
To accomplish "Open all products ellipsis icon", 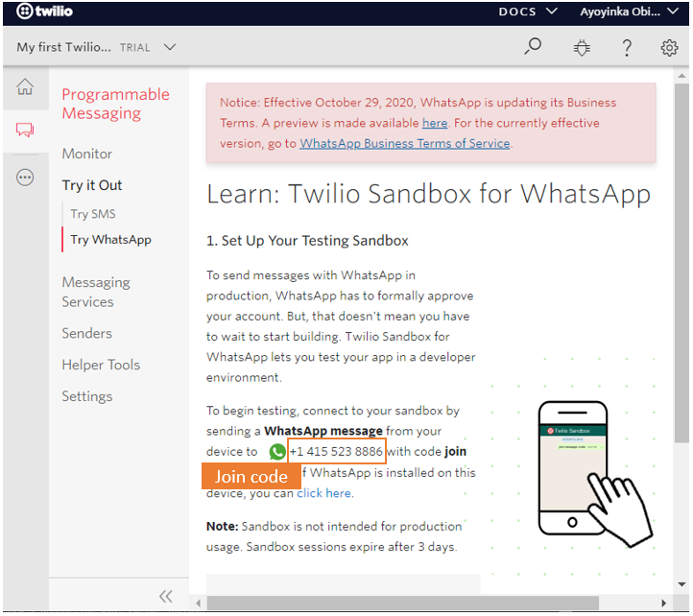I will [x=25, y=178].
